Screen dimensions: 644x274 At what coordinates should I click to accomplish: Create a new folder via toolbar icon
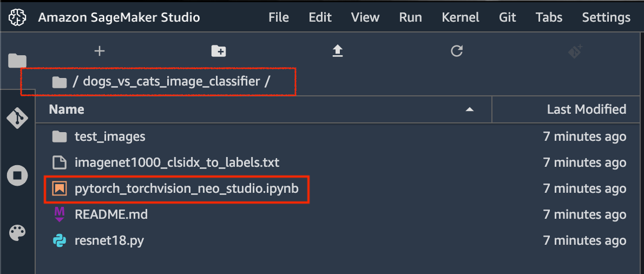[218, 51]
